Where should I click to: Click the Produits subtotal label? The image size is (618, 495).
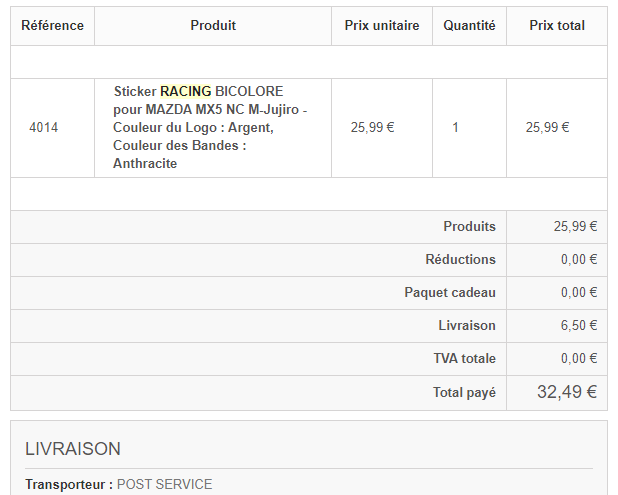pos(469,227)
